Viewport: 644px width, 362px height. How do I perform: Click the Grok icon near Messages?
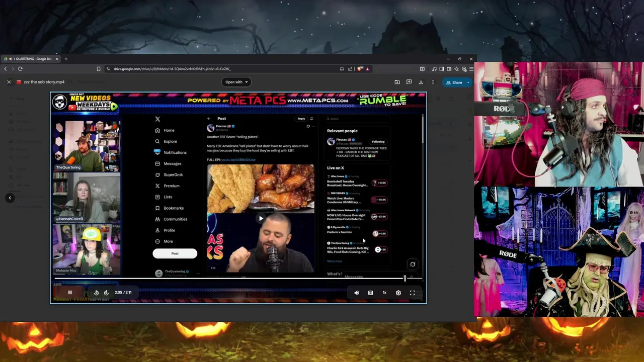pyautogui.click(x=413, y=264)
